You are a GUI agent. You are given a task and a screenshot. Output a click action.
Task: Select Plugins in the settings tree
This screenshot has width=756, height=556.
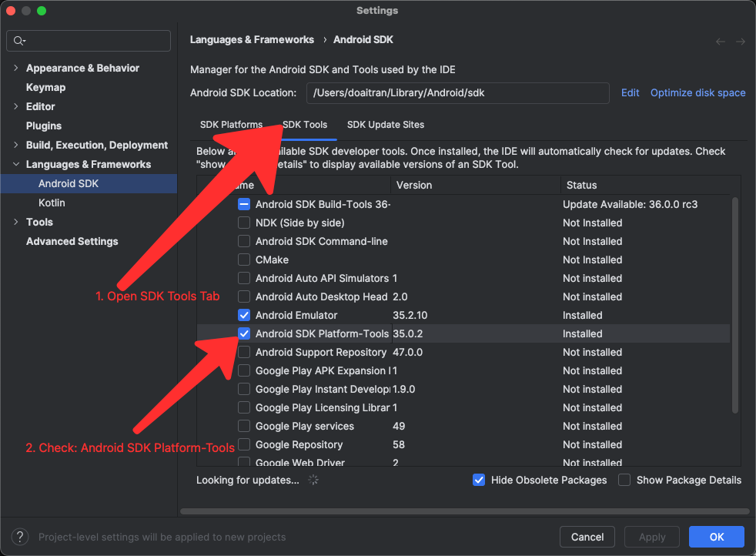coord(44,126)
